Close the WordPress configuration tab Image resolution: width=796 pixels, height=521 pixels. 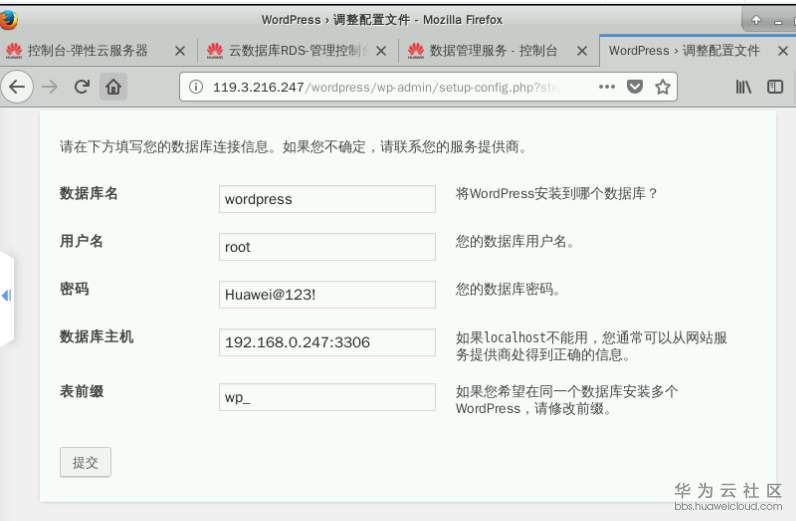tap(783, 51)
